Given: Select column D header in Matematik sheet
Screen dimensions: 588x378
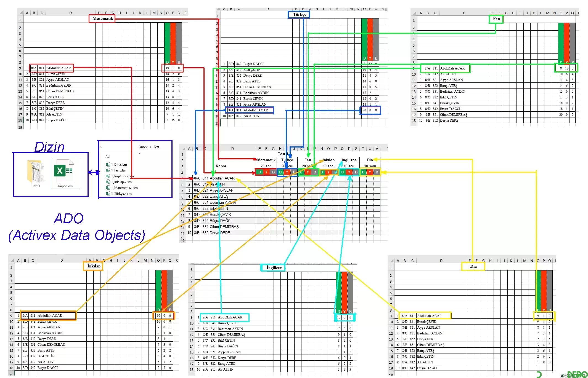Looking at the screenshot, I should click(x=70, y=13).
